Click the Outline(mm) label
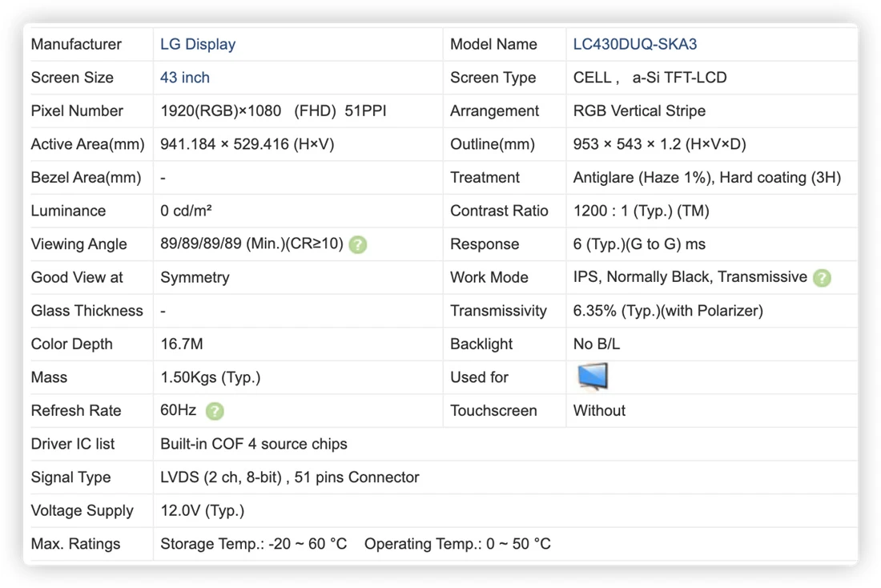This screenshot has height=588, width=881. pyautogui.click(x=493, y=144)
